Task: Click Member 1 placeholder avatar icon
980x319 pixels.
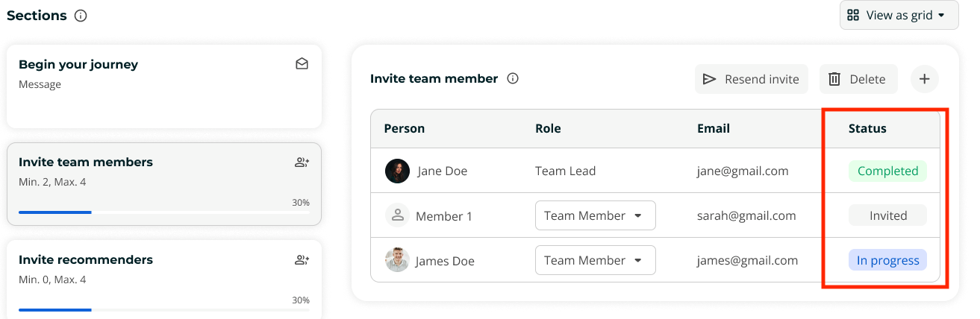Action: click(x=397, y=215)
